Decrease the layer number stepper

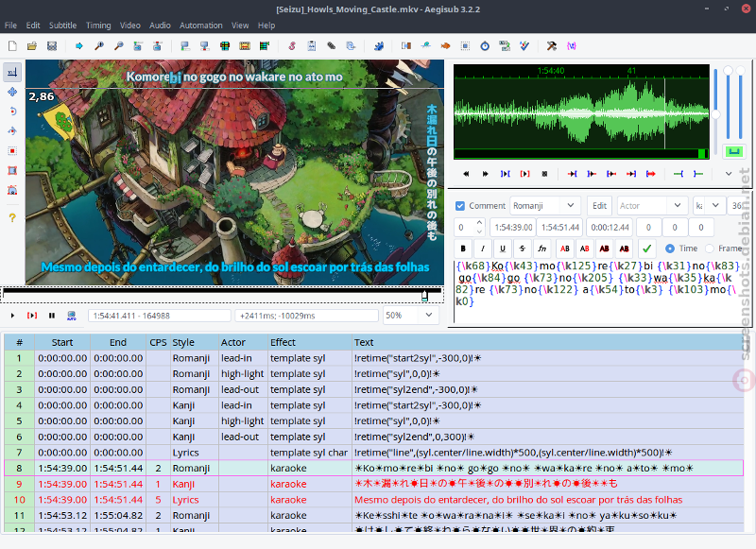479,232
